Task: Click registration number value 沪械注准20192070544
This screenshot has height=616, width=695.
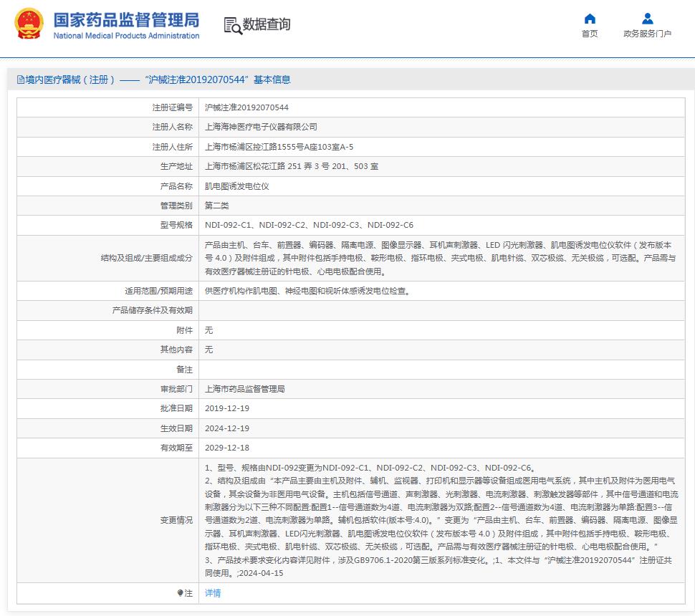Action: 246,107
